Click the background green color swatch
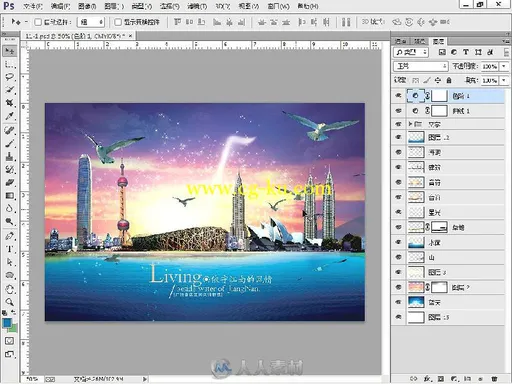This screenshot has height=384, width=512. tap(13, 329)
